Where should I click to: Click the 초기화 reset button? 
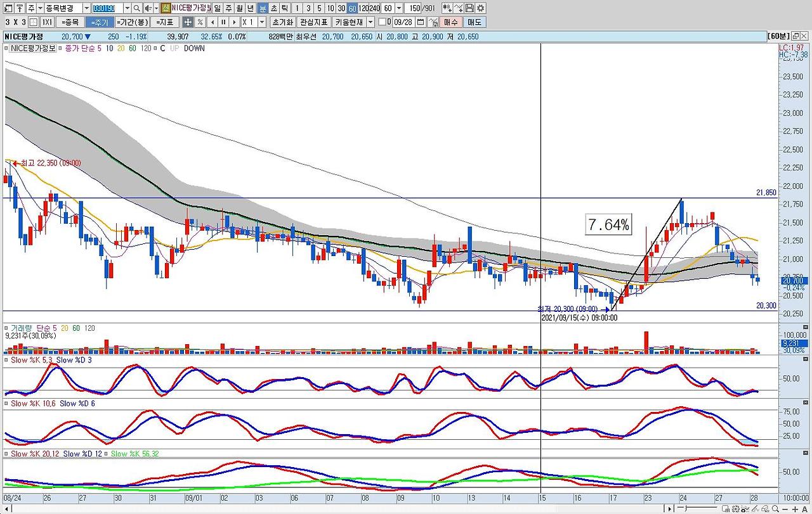282,22
